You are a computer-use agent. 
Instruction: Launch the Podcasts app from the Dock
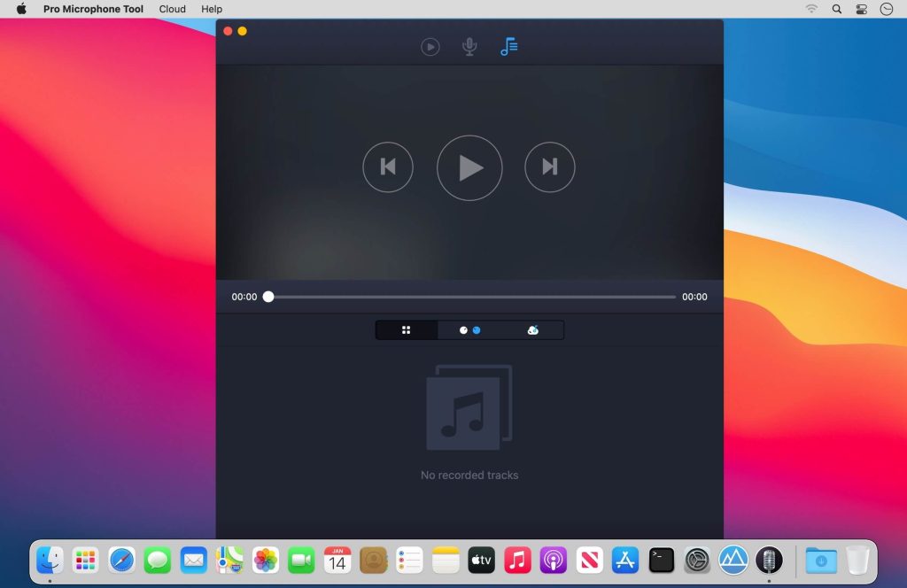[554, 560]
